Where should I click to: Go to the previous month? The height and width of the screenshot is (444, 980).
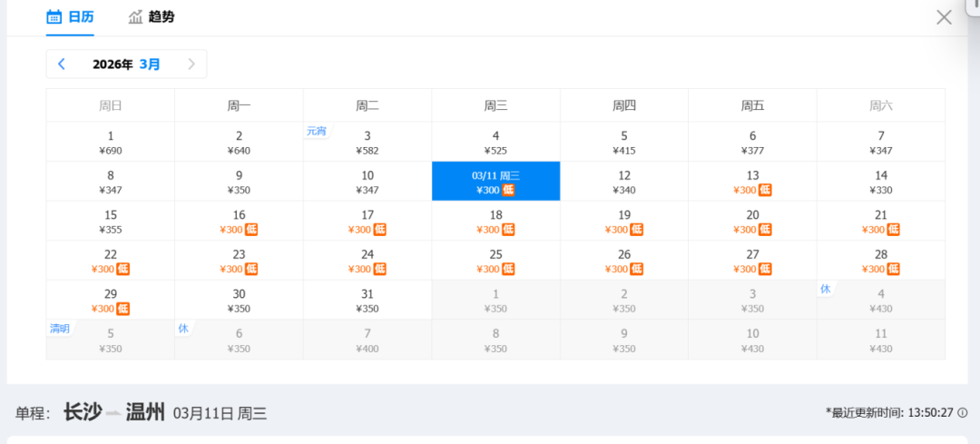point(62,64)
